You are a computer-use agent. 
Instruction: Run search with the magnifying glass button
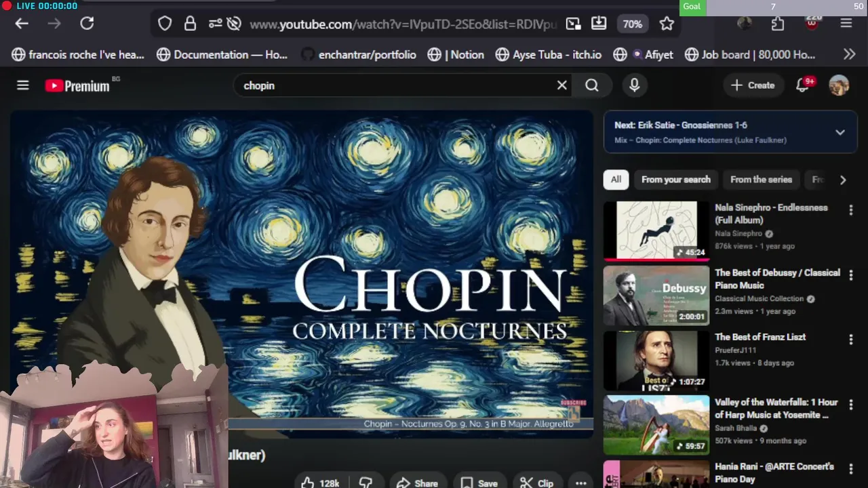(x=592, y=85)
